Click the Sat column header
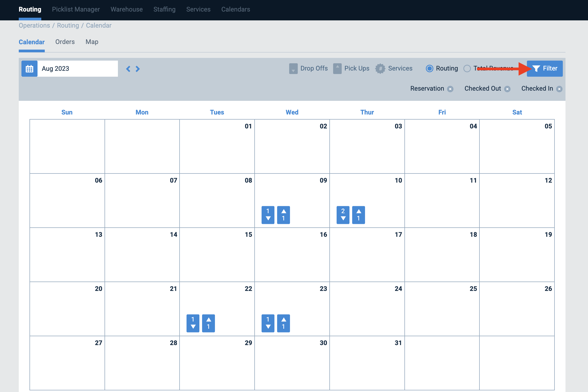Image resolution: width=588 pixels, height=392 pixels. pyautogui.click(x=517, y=112)
